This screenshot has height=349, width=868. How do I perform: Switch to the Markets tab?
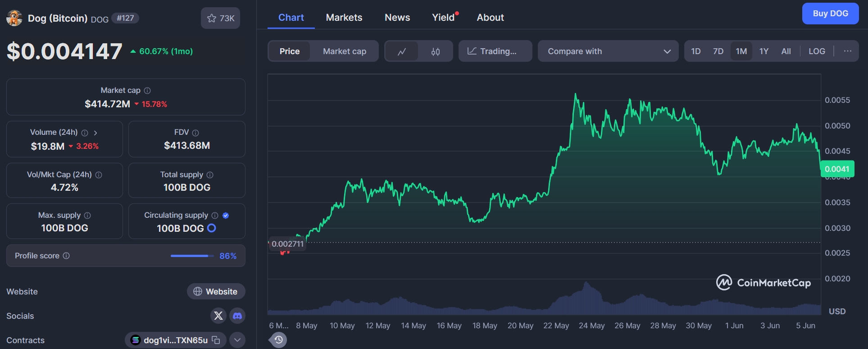coord(344,18)
